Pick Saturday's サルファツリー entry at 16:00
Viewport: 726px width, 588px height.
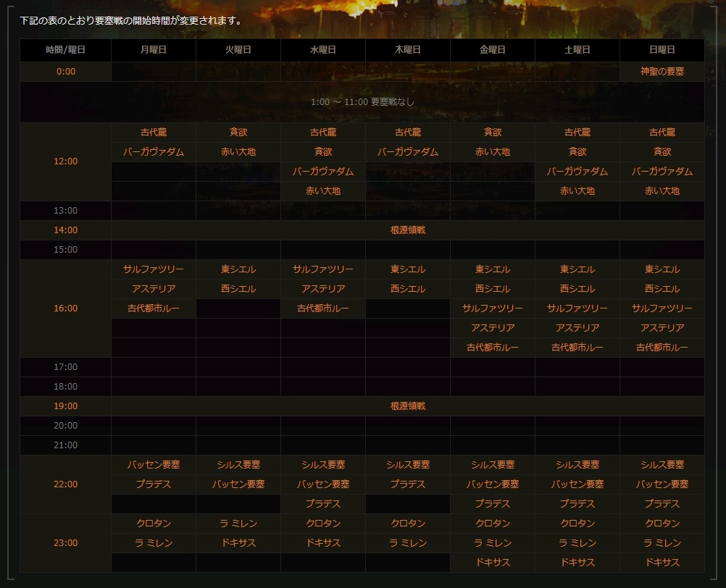click(577, 308)
